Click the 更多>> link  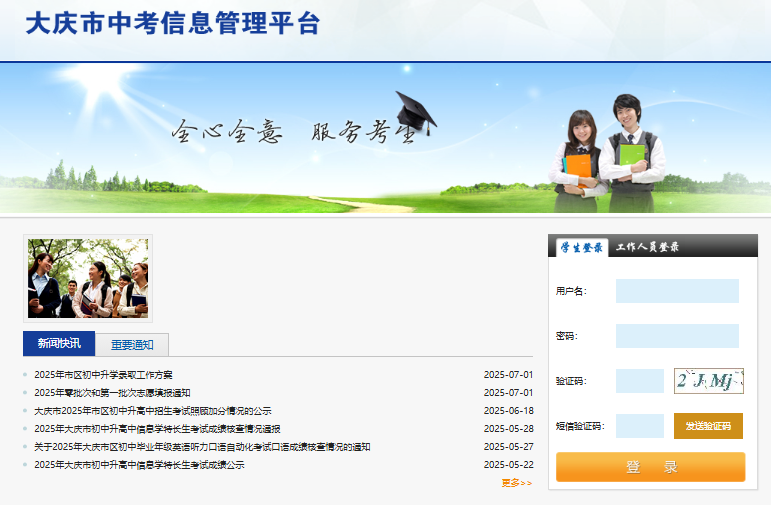(517, 483)
